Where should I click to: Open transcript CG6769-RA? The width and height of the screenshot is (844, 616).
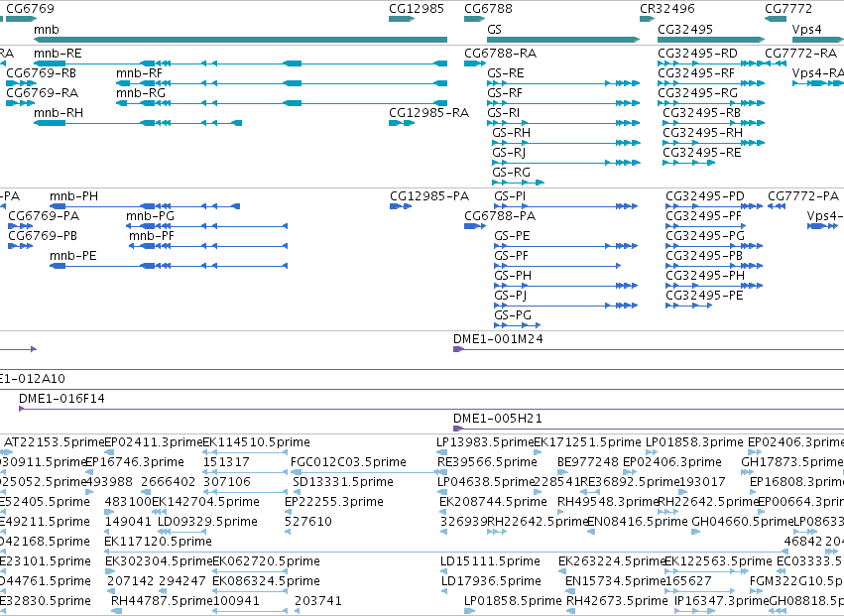coord(20,103)
